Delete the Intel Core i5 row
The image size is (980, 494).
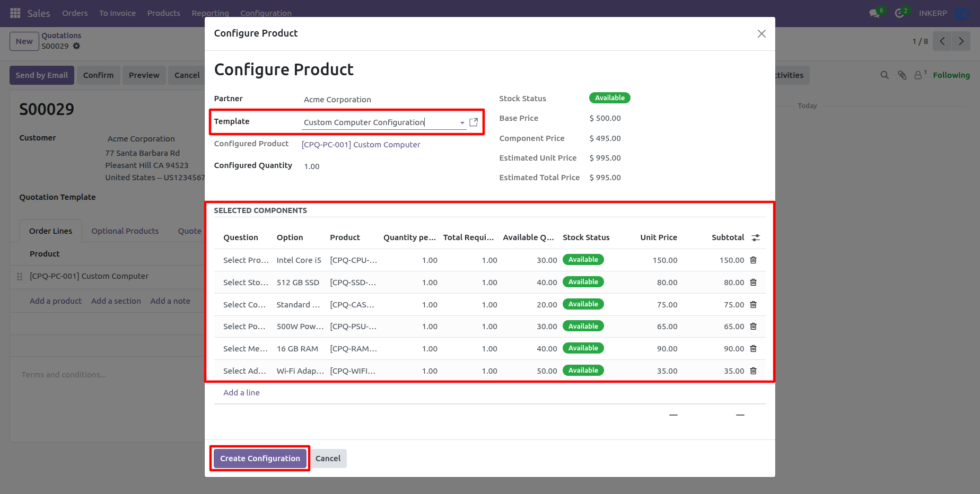[x=753, y=260]
